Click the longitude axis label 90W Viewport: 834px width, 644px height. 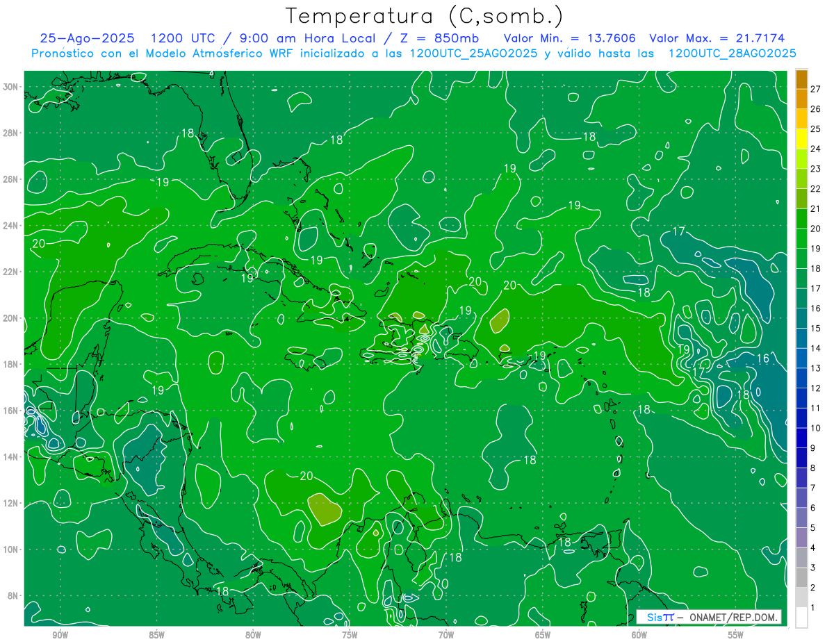point(60,635)
